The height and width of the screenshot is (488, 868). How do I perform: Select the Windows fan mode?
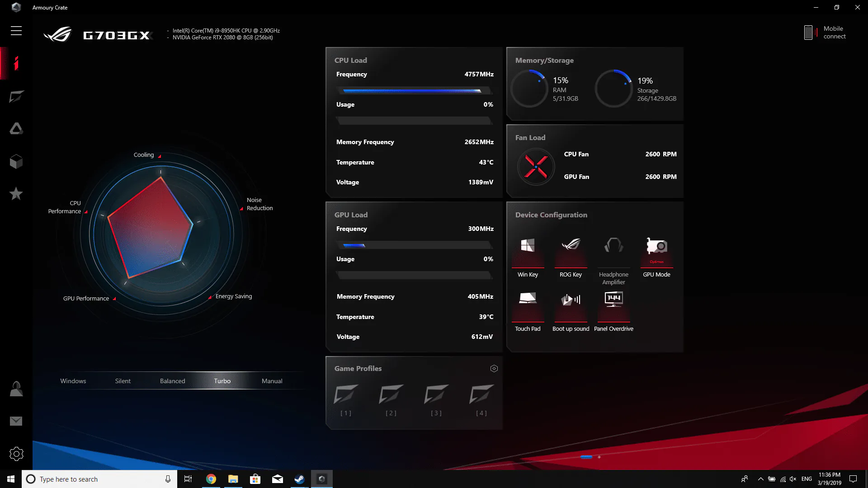73,381
